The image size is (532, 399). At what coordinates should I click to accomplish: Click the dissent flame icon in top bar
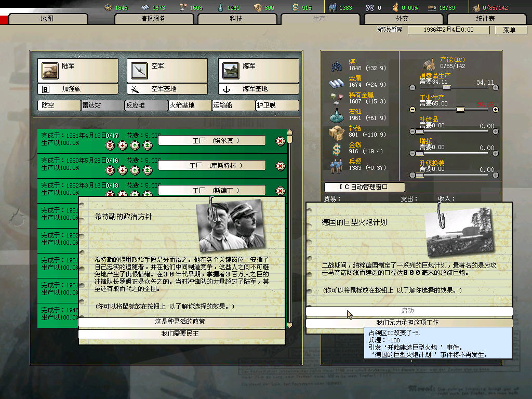click(x=395, y=7)
